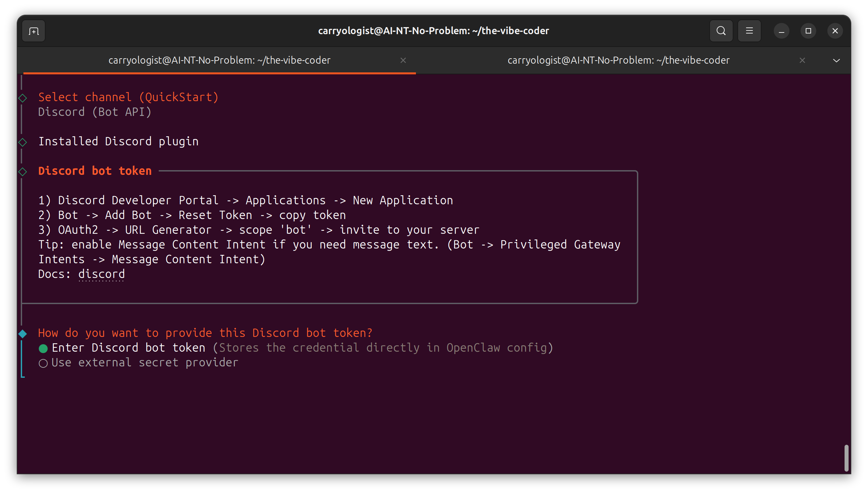Maximize the terminal window
Image resolution: width=868 pixels, height=493 pixels.
pyautogui.click(x=808, y=31)
